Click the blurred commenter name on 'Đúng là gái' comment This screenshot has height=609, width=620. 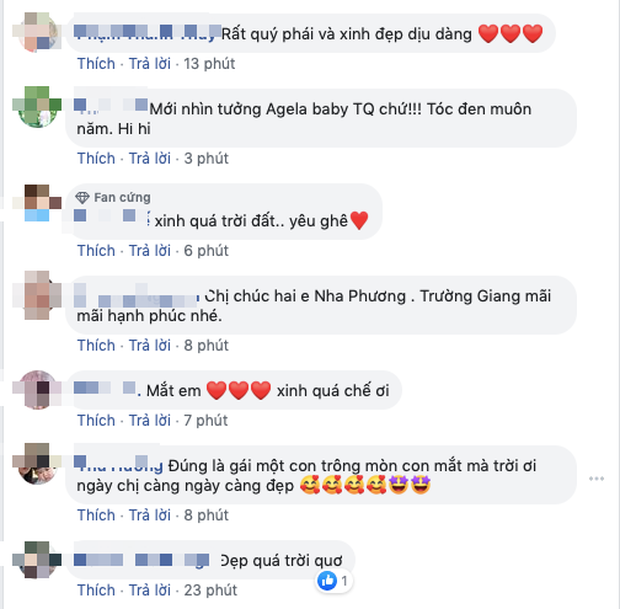[119, 464]
